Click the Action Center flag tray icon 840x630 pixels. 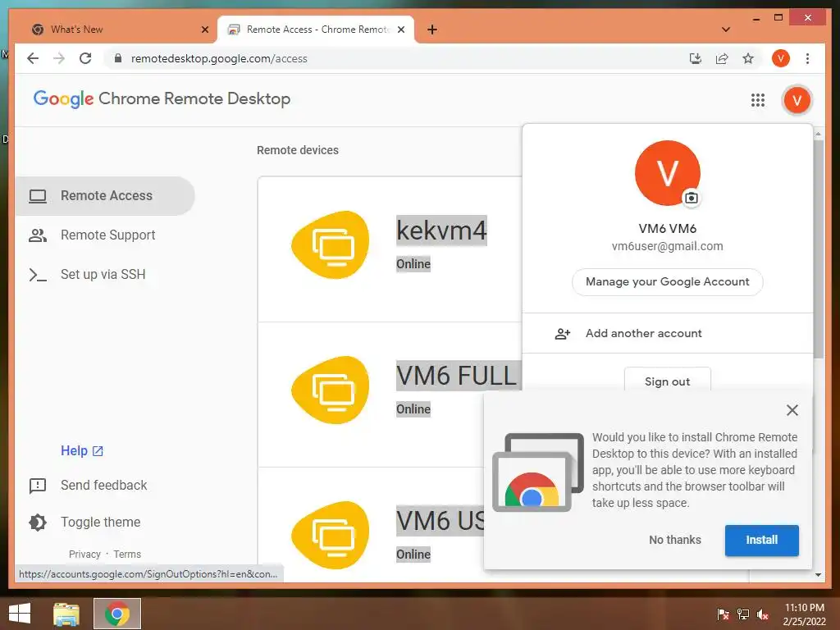(724, 614)
